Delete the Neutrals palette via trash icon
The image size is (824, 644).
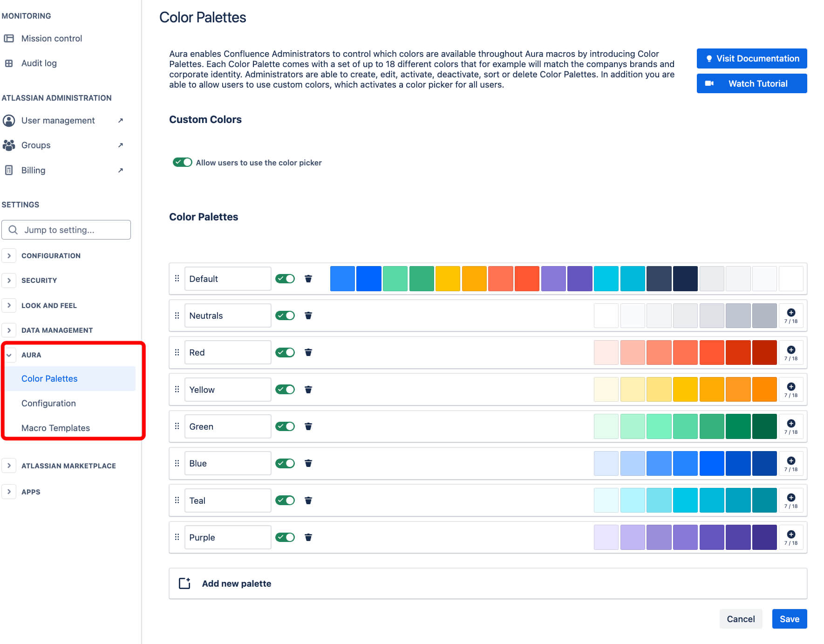[308, 315]
